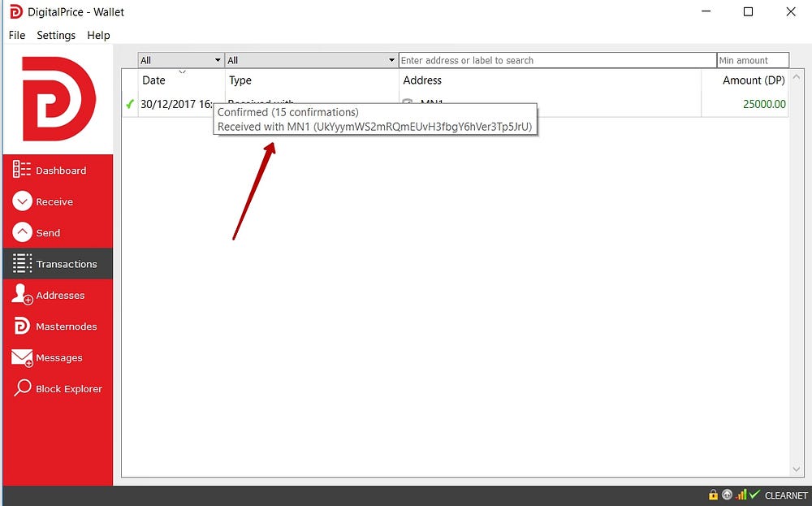Click the staking up-arrow status icon
The image size is (812, 506).
(727, 495)
